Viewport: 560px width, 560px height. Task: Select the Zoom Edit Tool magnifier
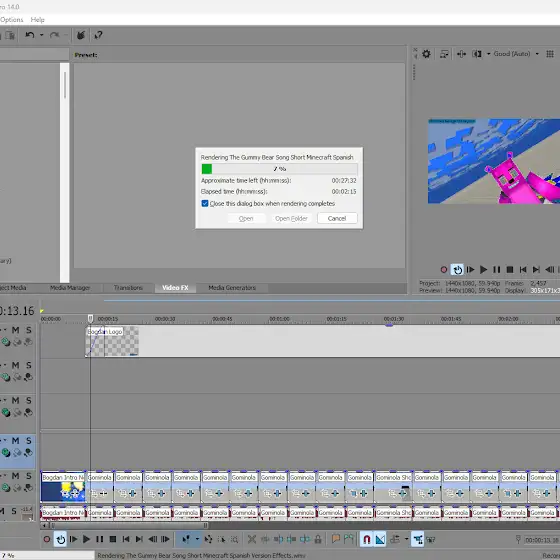(234, 539)
